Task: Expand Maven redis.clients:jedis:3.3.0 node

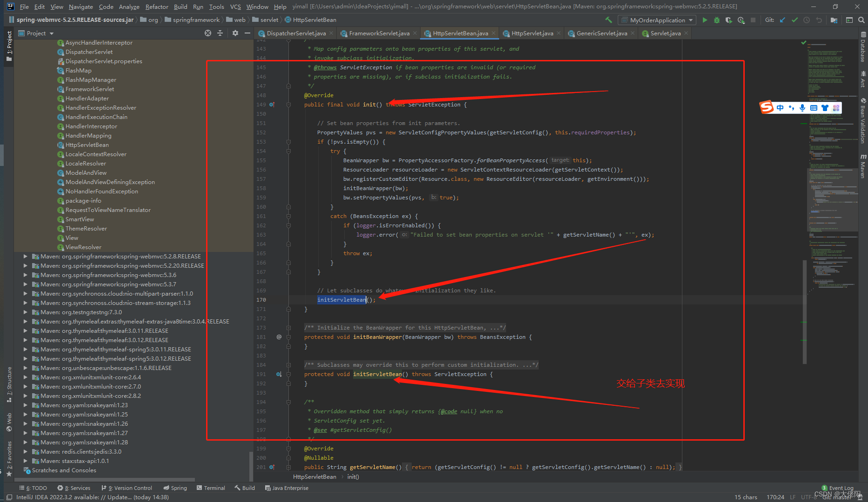Action: [25, 451]
